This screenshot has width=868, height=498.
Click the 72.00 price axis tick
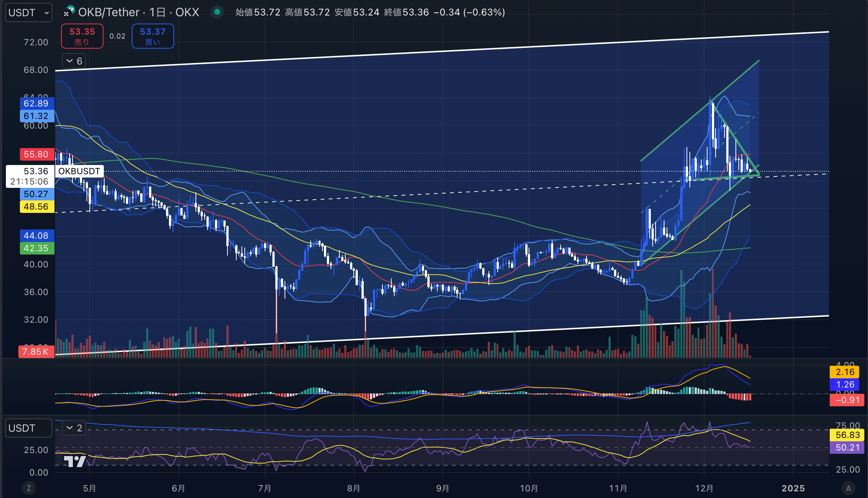click(x=36, y=42)
